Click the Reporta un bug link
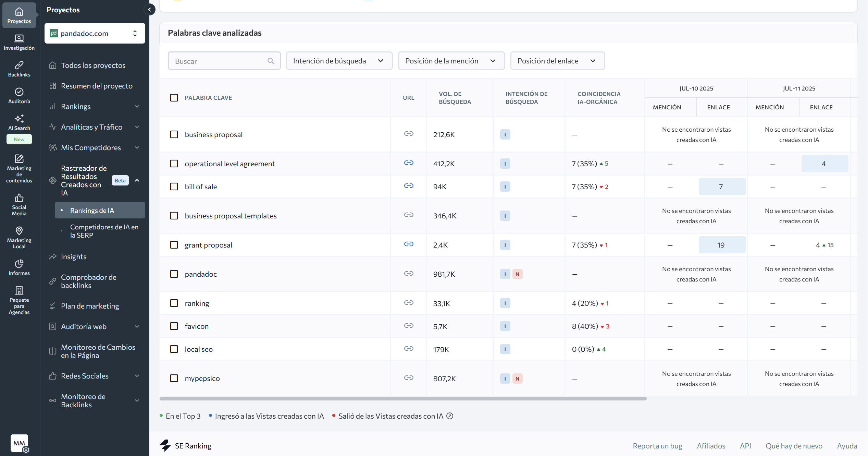The width and height of the screenshot is (868, 456). (x=657, y=446)
